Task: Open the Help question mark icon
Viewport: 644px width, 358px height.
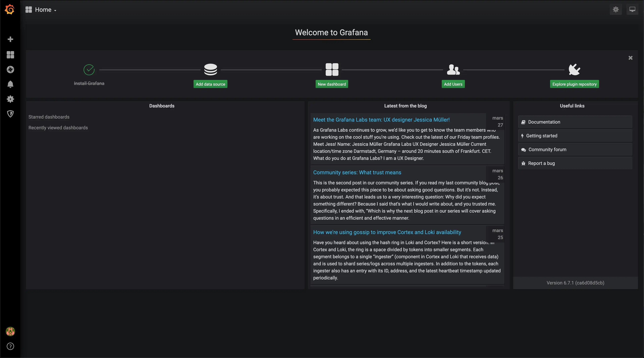Action: [10, 346]
